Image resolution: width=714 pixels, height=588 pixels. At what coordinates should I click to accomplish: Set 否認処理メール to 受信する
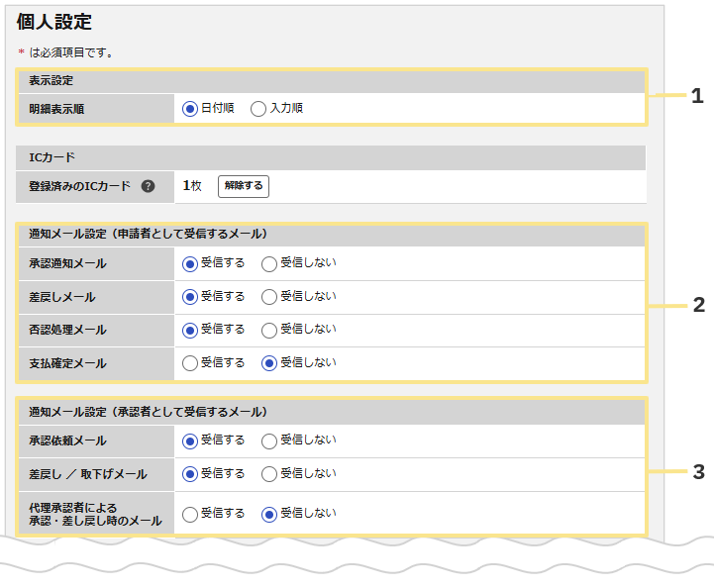pyautogui.click(x=190, y=330)
